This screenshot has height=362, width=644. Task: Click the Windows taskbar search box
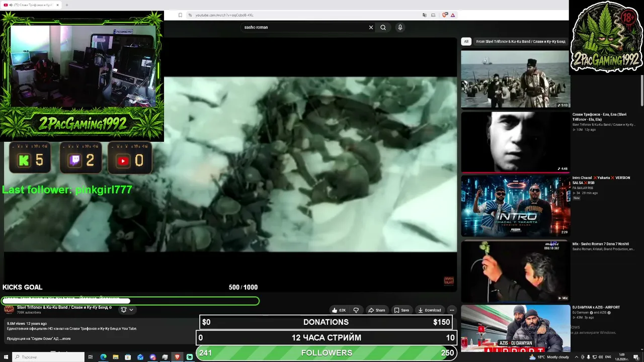(48, 357)
